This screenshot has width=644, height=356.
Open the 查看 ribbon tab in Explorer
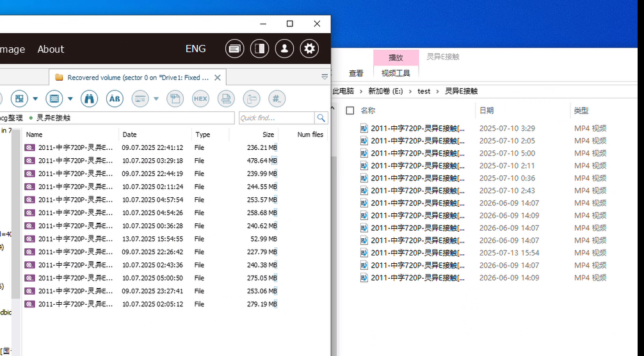(x=356, y=74)
